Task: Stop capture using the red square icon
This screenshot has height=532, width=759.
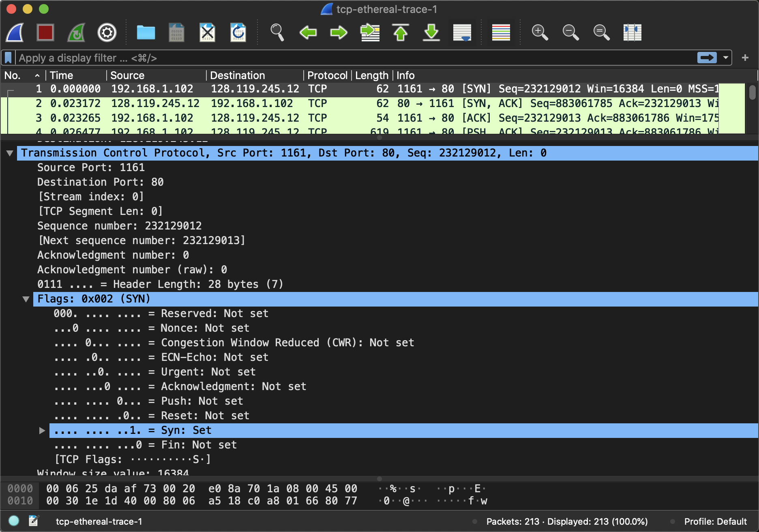Action: 45,32
